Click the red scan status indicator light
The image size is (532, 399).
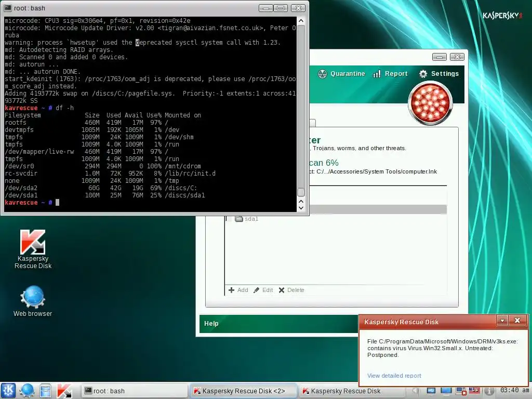pyautogui.click(x=430, y=103)
